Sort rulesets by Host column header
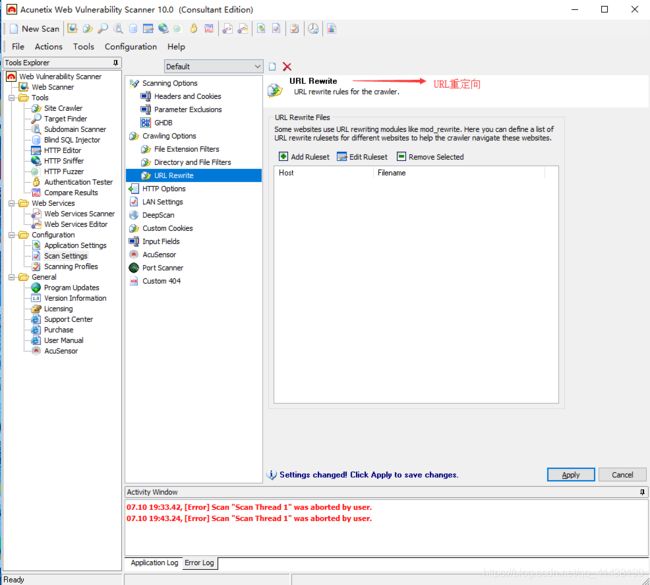Viewport: 650px width, 585px height. (x=324, y=173)
